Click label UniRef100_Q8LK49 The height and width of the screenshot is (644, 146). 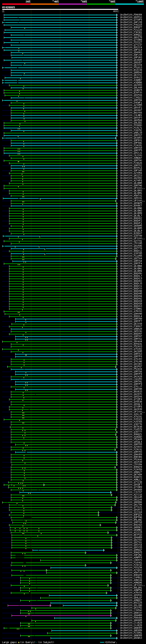[131, 88]
